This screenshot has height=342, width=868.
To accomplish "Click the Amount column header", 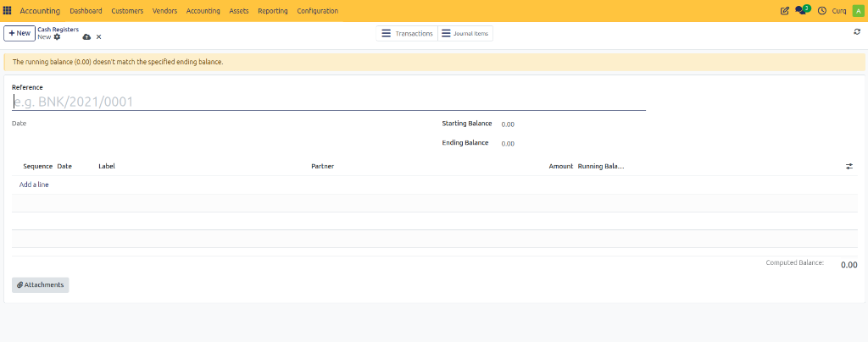I will tap(561, 166).
